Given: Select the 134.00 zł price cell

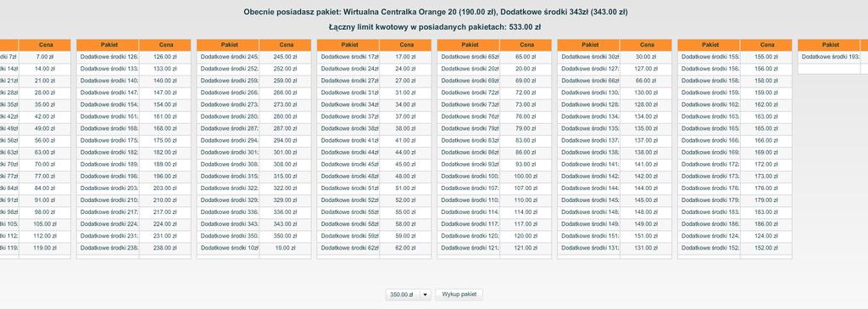Looking at the screenshot, I should point(645,116).
